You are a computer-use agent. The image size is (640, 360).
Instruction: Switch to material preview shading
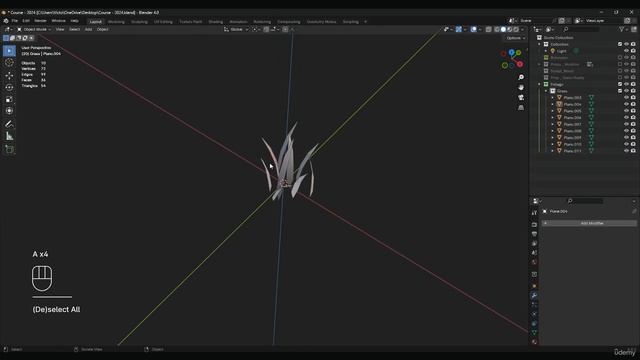509,29
